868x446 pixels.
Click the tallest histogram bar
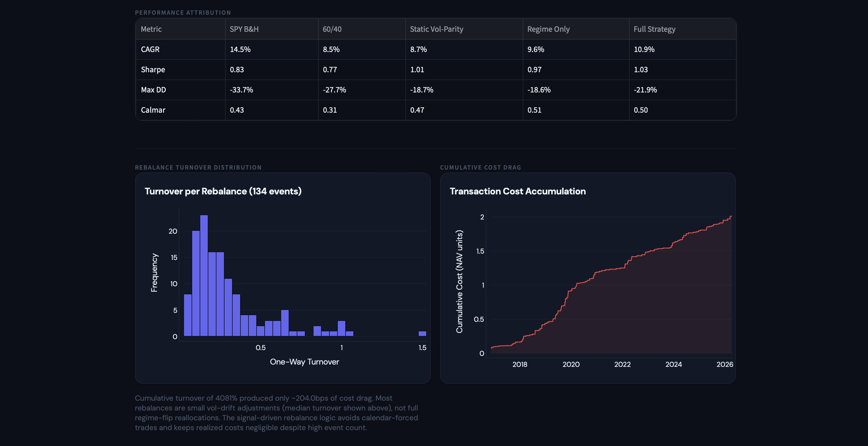click(204, 276)
